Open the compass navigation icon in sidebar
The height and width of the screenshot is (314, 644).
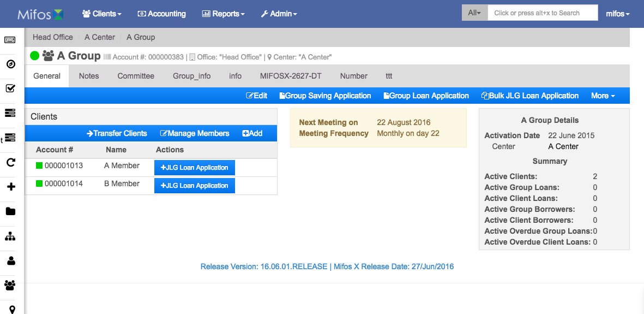pyautogui.click(x=11, y=64)
